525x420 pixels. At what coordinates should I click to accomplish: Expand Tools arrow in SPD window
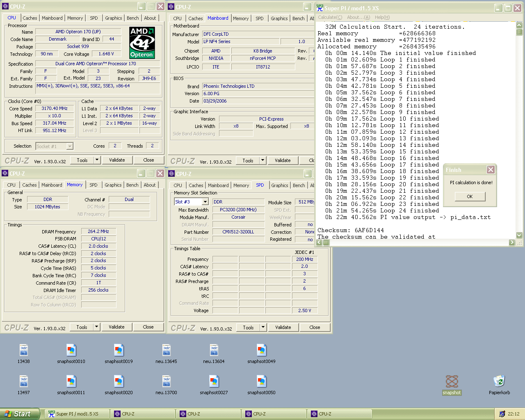[263, 327]
